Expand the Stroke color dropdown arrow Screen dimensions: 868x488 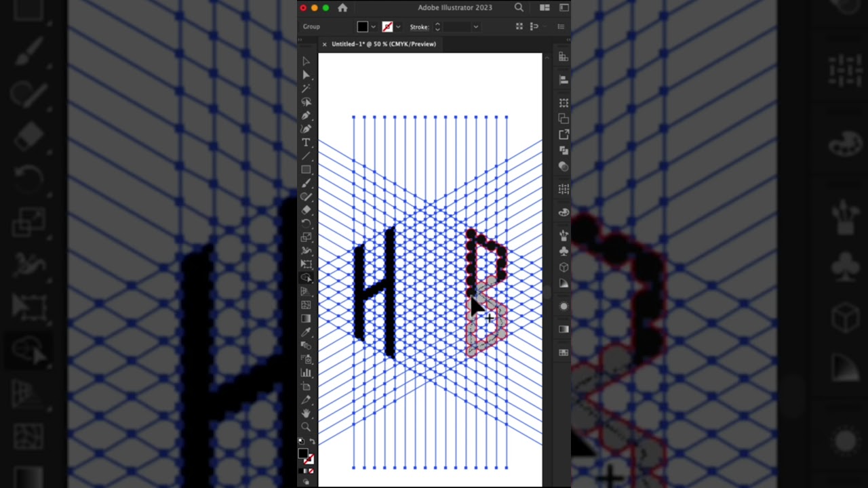(397, 27)
